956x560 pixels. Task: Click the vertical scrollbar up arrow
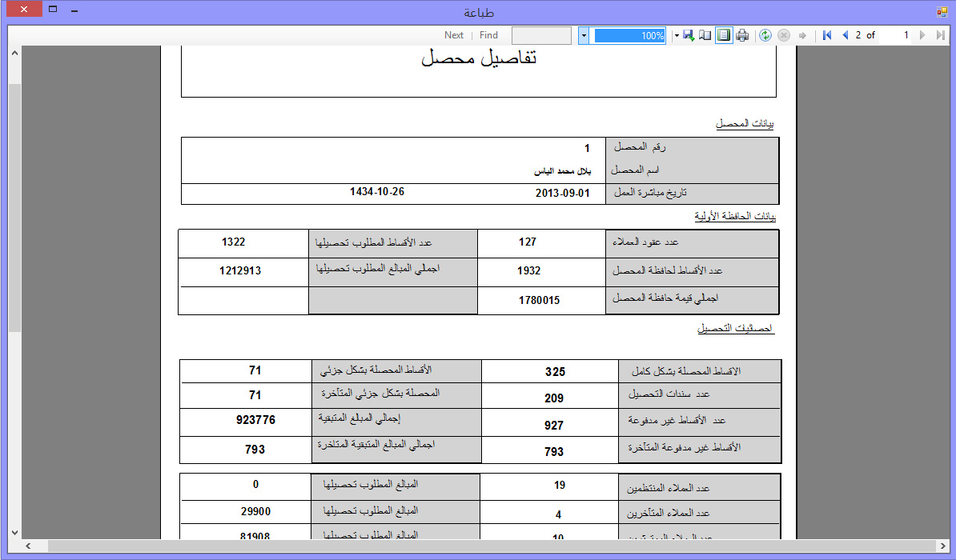click(14, 53)
